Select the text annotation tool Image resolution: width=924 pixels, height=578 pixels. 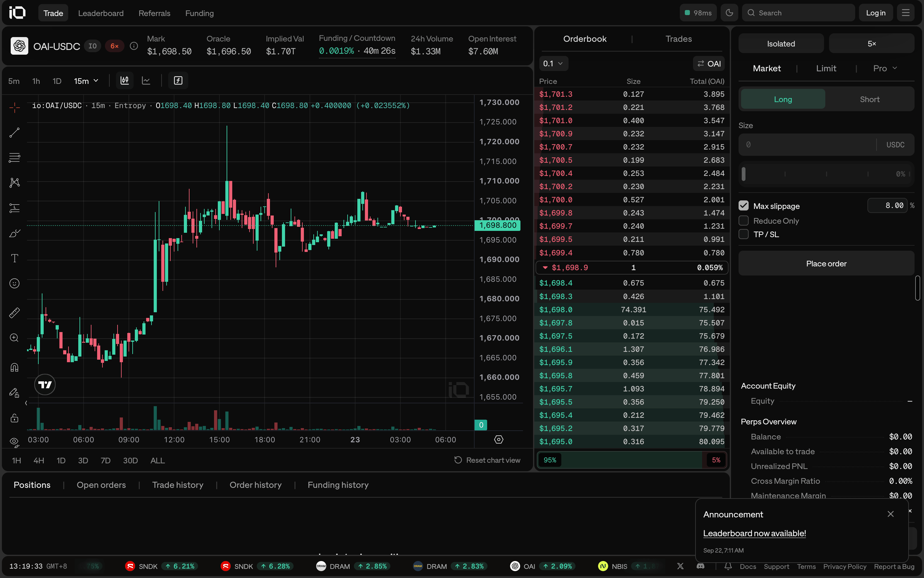pyautogui.click(x=14, y=259)
